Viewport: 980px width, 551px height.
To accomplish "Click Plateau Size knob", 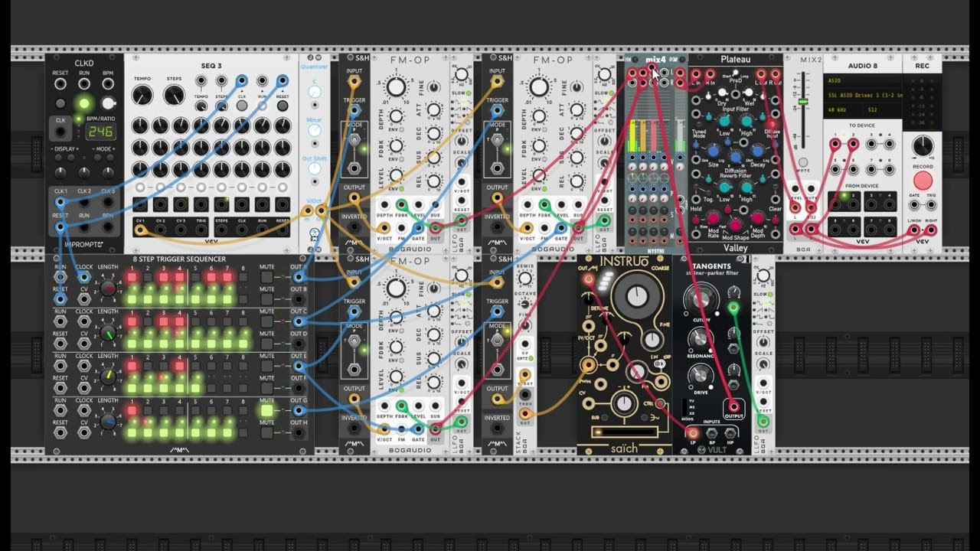I will coord(714,151).
